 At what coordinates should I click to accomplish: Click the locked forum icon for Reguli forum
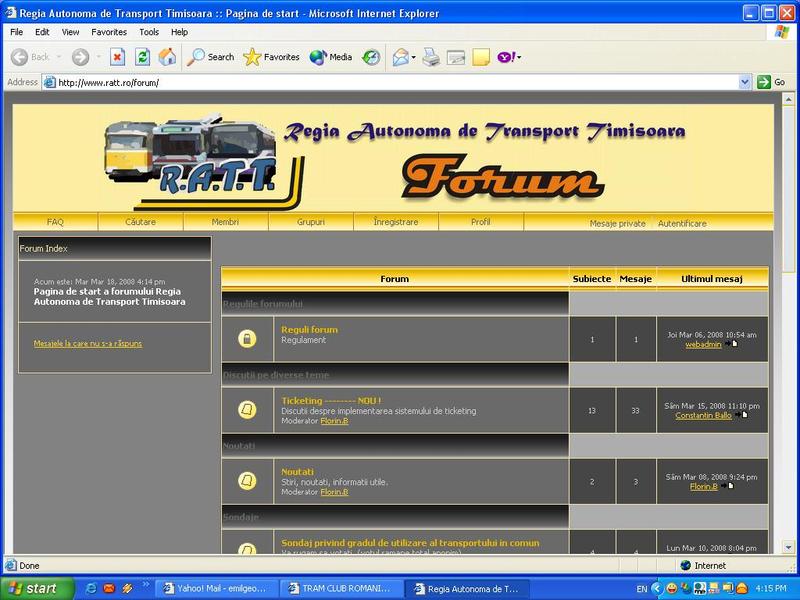click(247, 339)
